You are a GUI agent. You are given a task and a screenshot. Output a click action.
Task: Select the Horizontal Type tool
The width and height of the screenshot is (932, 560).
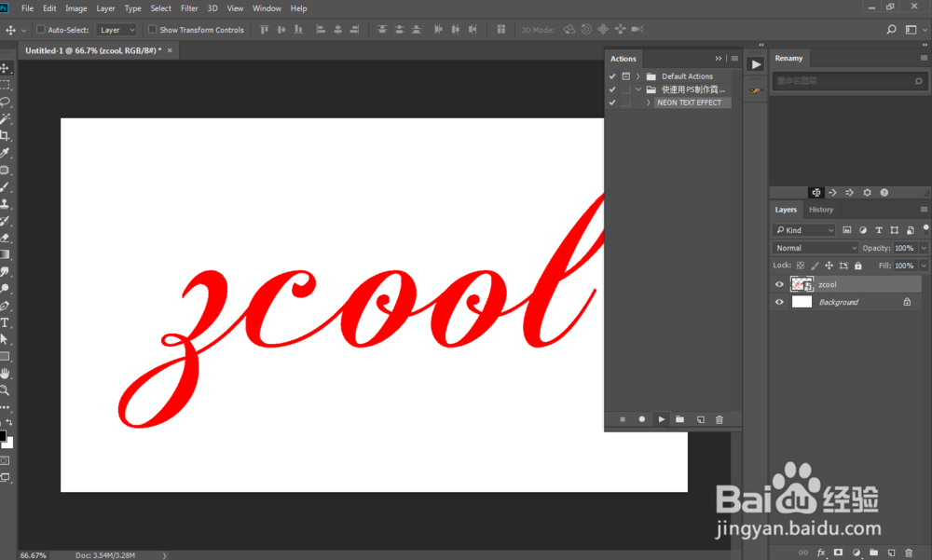point(5,322)
